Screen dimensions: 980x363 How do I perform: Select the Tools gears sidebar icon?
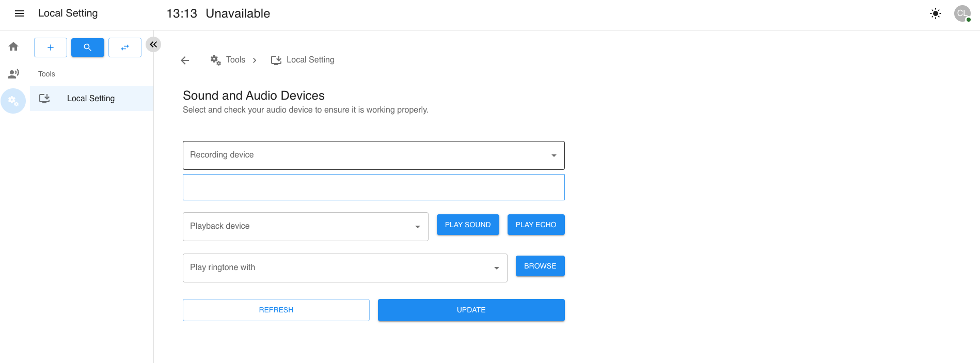(x=13, y=101)
